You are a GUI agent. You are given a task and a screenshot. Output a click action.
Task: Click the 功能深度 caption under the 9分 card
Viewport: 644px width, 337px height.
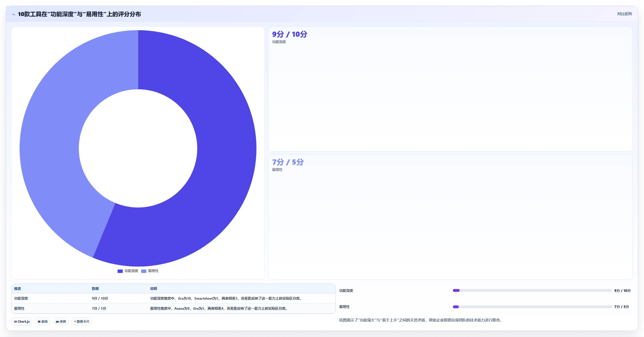(279, 42)
